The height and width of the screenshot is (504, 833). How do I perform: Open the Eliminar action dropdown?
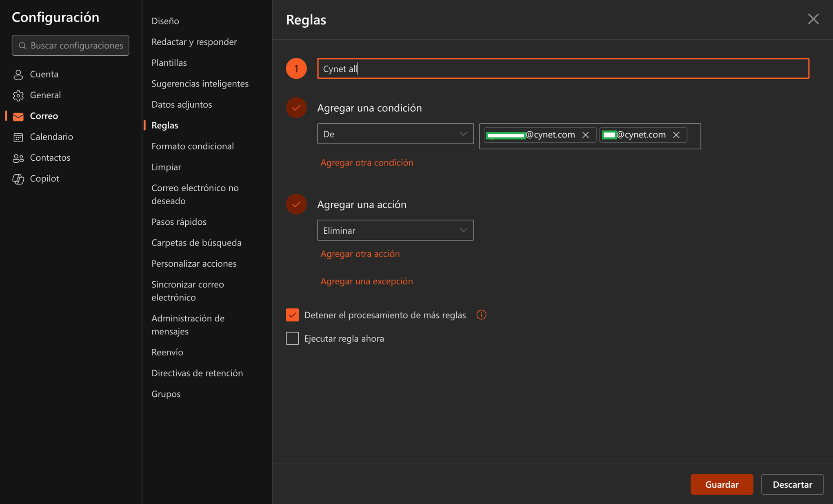(x=395, y=230)
